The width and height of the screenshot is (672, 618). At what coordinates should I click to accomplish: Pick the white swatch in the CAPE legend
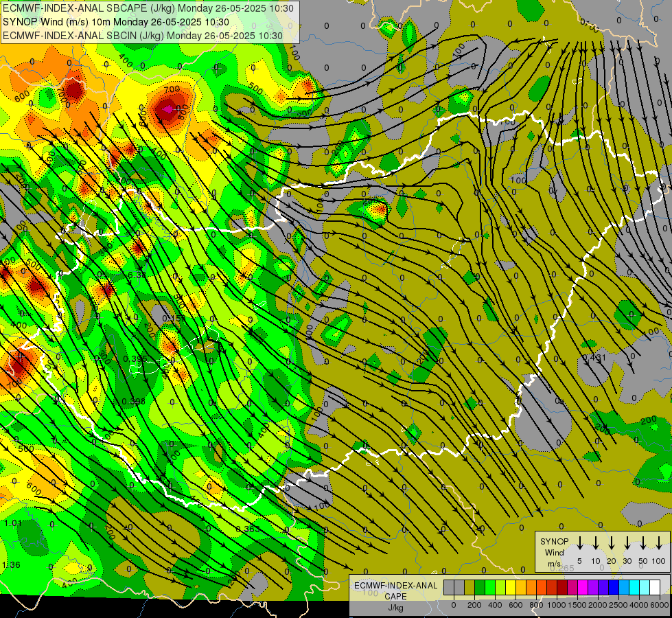tap(655, 587)
